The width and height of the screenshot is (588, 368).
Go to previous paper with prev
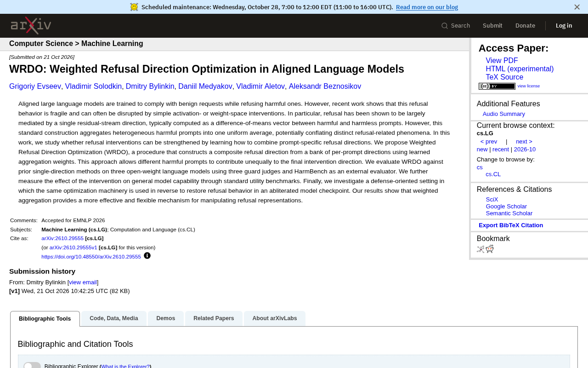[x=489, y=142]
